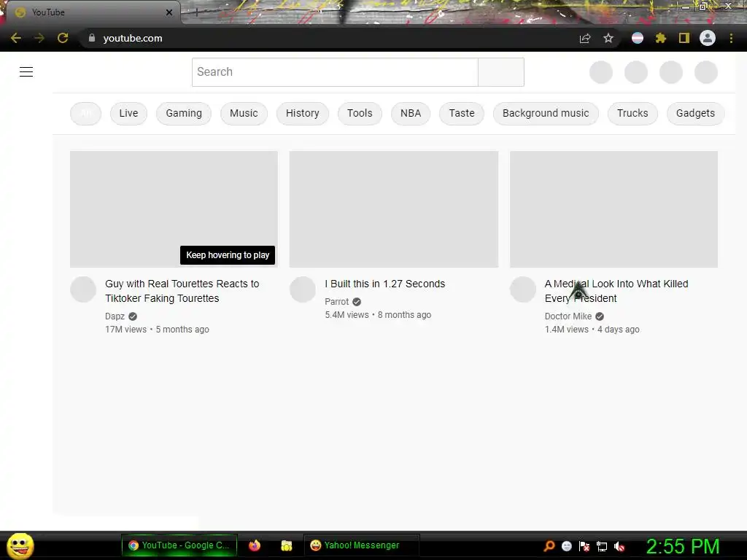Click '5.4M views' under Parrot video
This screenshot has width=747, height=560.
click(347, 315)
